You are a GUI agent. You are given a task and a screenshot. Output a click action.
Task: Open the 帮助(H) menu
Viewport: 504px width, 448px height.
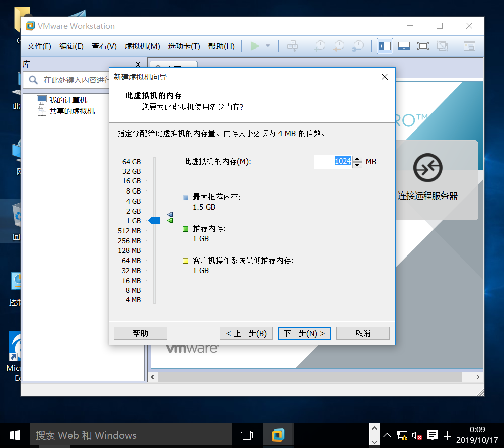(x=221, y=46)
